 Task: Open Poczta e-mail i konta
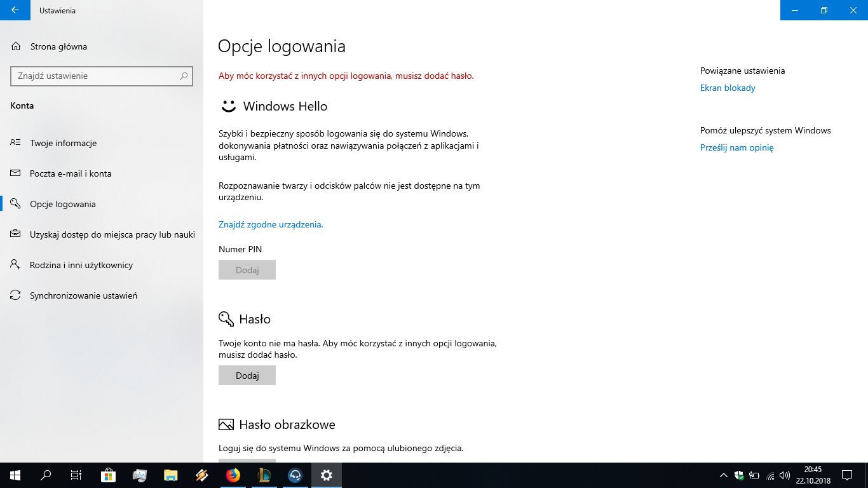102,173
